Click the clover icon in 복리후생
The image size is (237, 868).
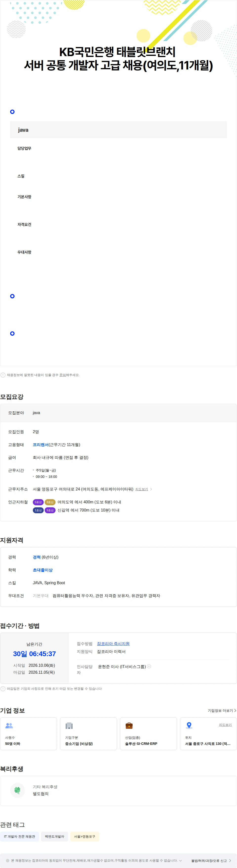click(x=18, y=790)
